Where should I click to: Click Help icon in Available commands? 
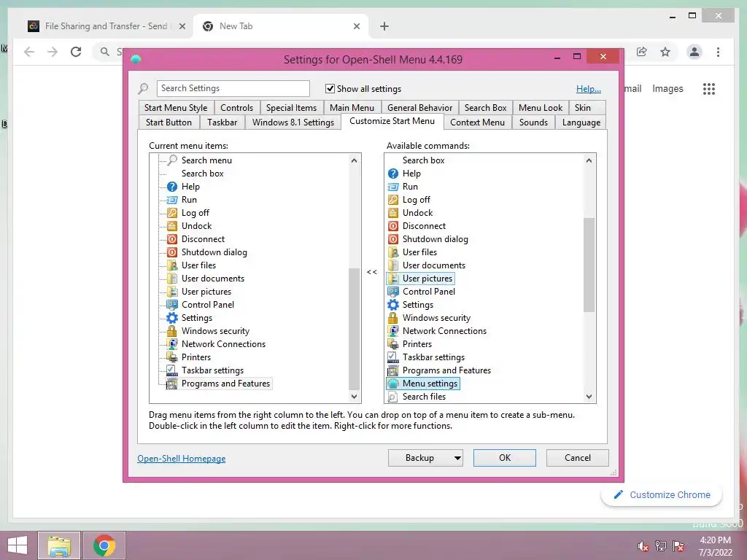pyautogui.click(x=393, y=174)
